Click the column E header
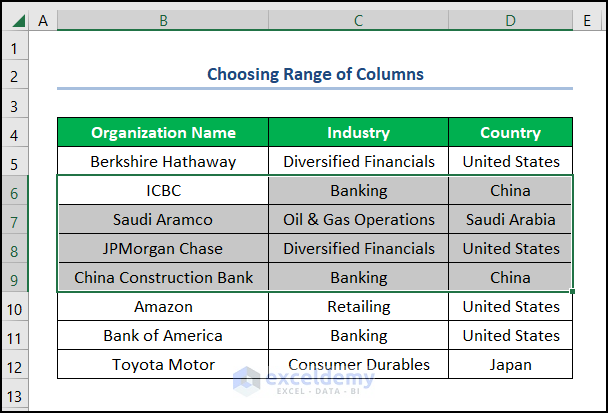The image size is (608, 413). (588, 20)
